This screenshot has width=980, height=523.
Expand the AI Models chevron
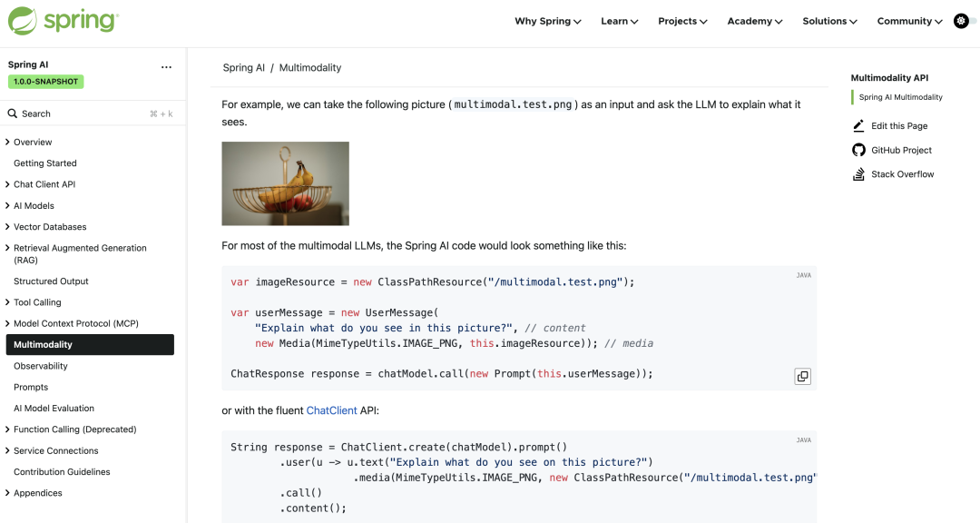[7, 206]
